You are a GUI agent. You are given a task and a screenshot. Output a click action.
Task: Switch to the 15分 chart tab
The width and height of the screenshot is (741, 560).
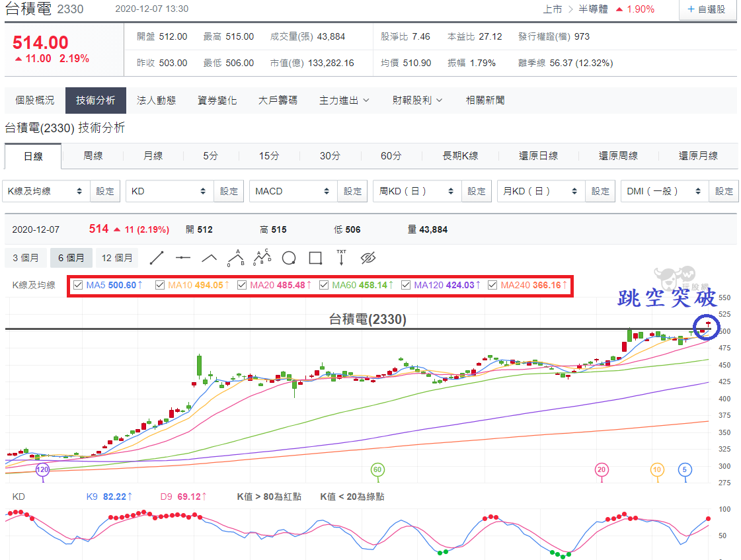(x=269, y=155)
